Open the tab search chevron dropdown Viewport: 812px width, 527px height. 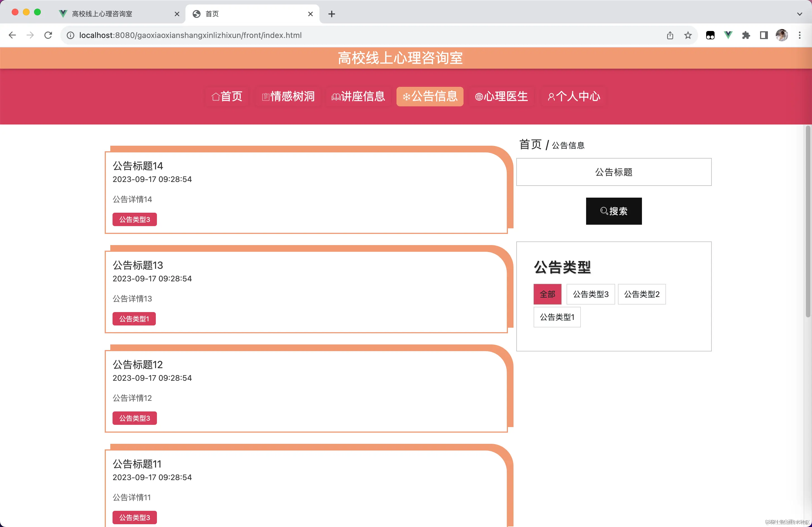(800, 14)
